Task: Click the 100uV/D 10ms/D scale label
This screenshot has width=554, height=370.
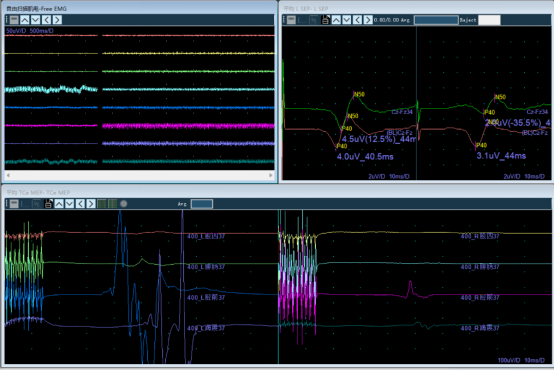Action: 521,360
